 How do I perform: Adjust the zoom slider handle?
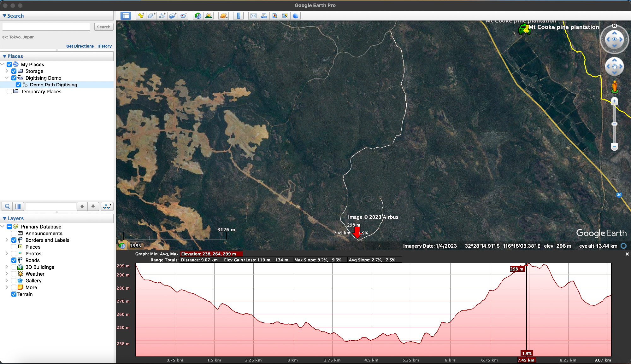click(614, 124)
